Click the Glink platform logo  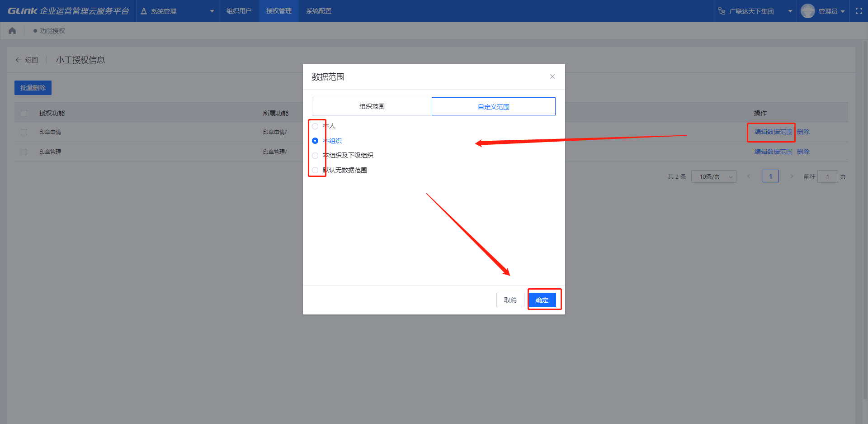[x=68, y=11]
